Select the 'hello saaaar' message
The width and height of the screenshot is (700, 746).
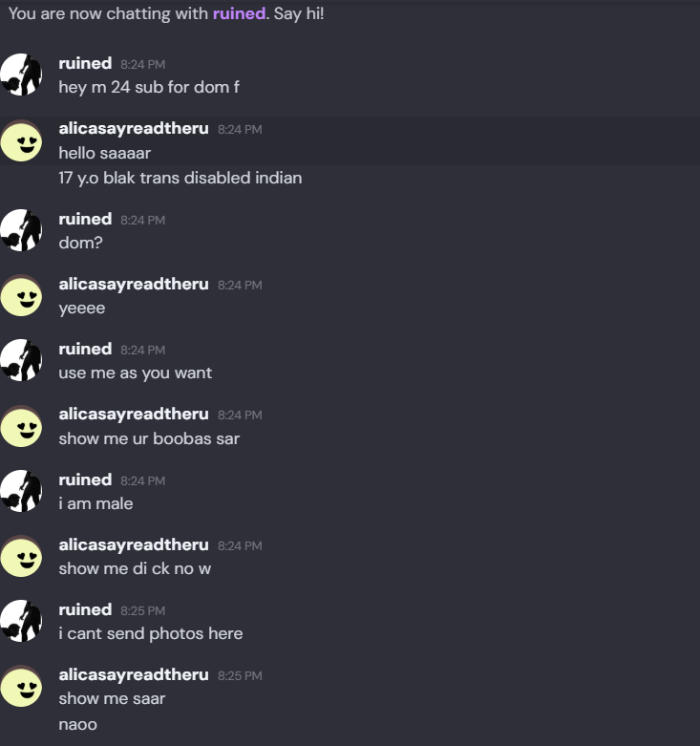coord(105,153)
